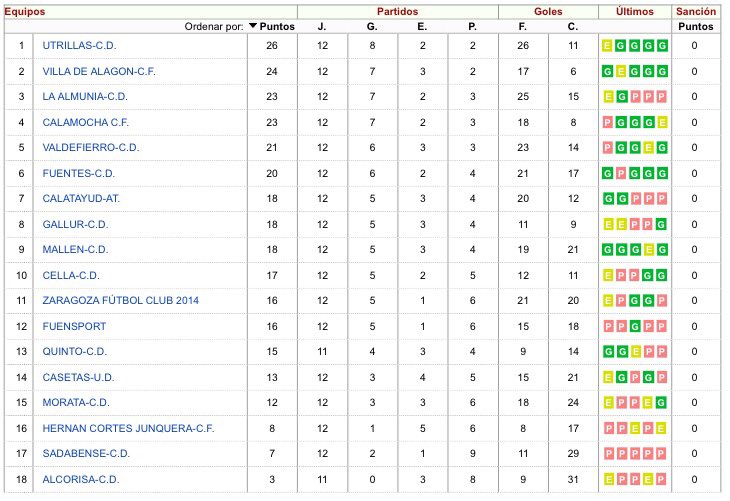The image size is (730, 501).
Task: Click LA ALMUNIA green G result icon
Action: 622,96
